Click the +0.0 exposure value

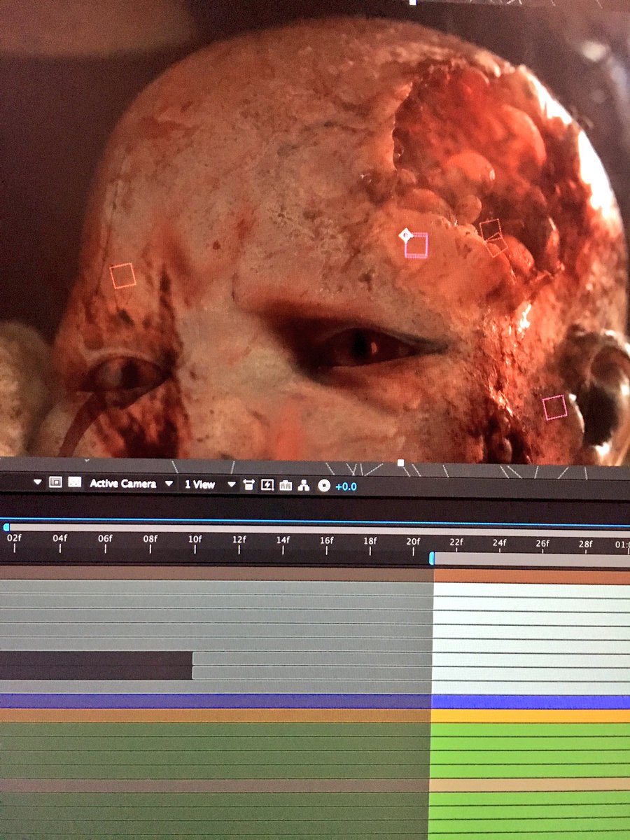coord(346,485)
